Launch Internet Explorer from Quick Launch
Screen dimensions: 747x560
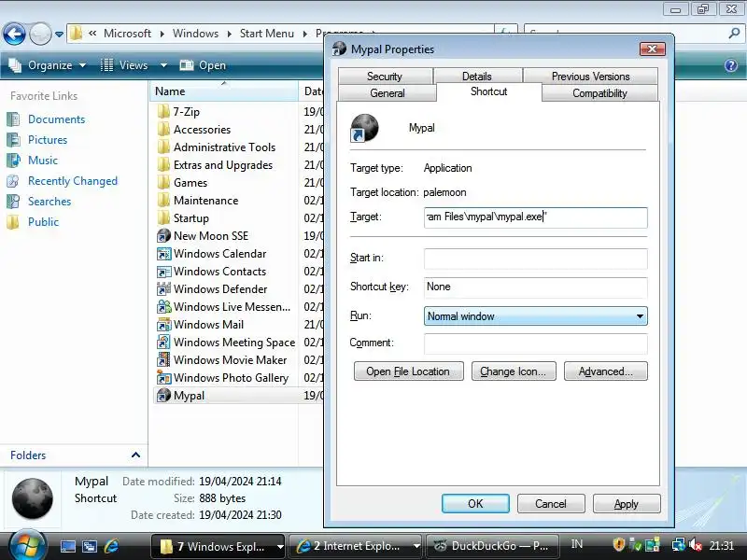click(111, 546)
